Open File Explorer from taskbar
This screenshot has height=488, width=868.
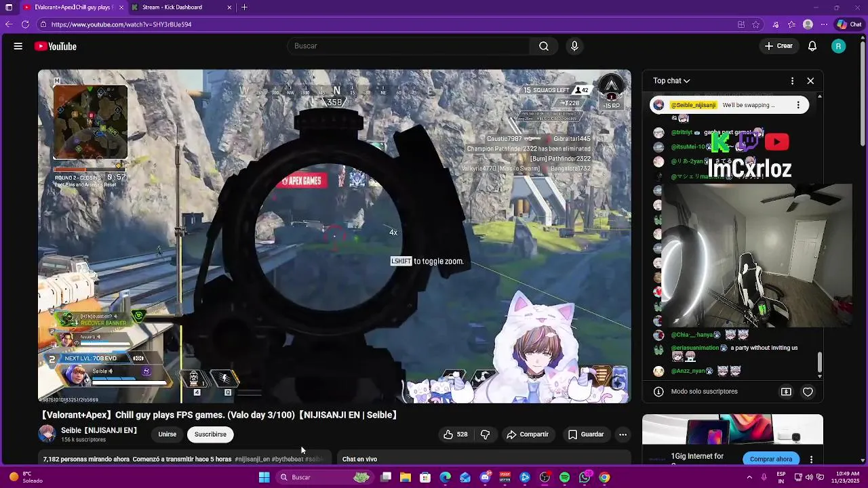click(406, 477)
